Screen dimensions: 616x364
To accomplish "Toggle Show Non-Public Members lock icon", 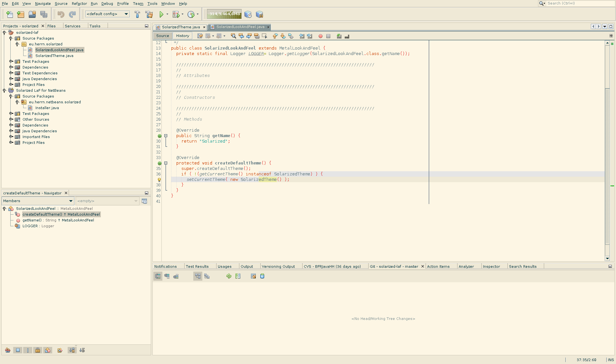I will tap(38, 350).
